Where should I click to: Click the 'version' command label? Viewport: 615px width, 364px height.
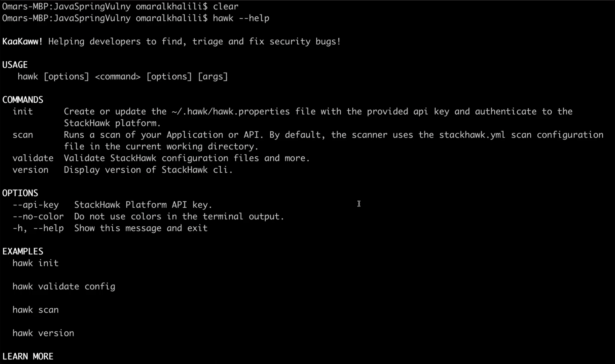(x=30, y=169)
